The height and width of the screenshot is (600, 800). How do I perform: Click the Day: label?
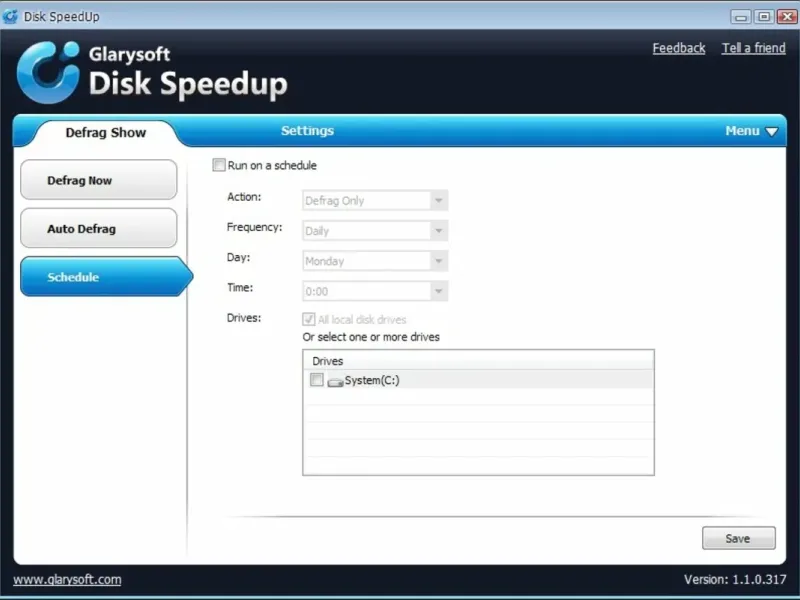click(x=238, y=257)
